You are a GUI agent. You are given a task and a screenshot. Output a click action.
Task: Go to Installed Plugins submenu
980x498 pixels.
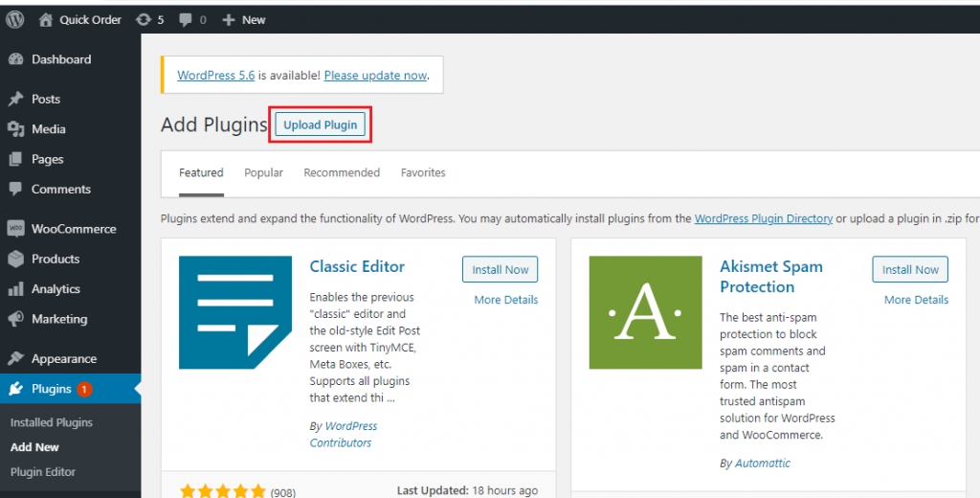(x=52, y=422)
